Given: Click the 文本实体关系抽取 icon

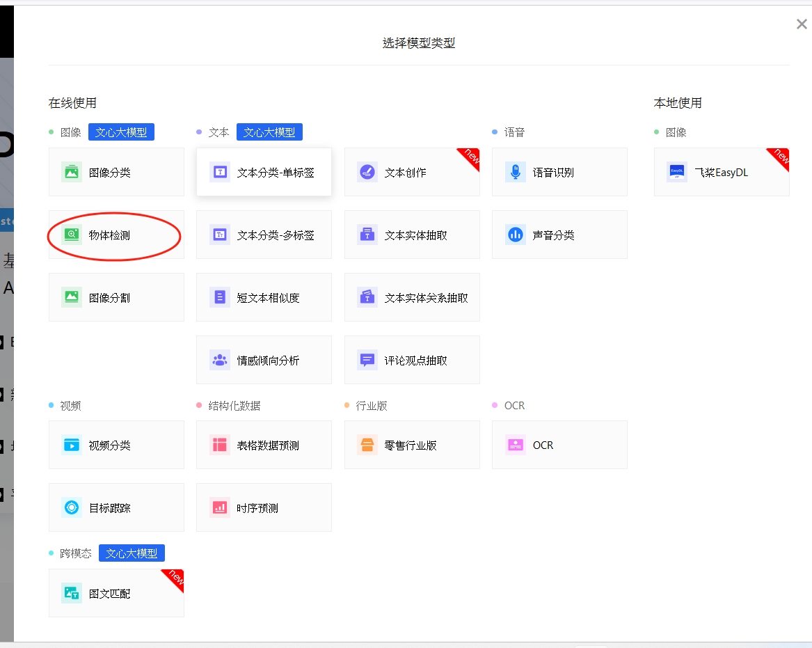Looking at the screenshot, I should coord(367,297).
